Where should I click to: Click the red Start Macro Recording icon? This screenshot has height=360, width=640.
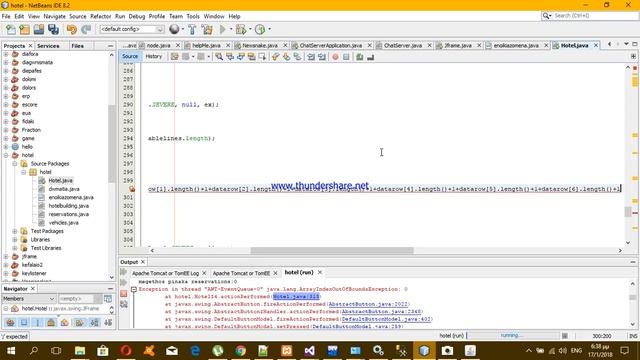coord(335,57)
